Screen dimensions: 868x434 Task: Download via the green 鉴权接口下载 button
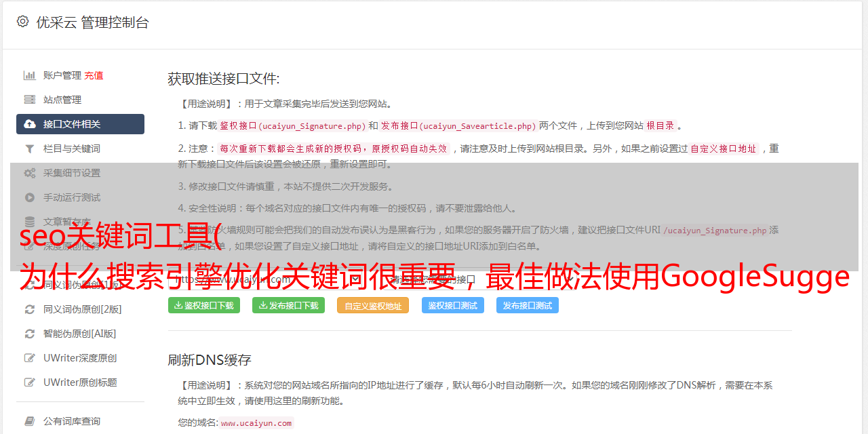204,305
